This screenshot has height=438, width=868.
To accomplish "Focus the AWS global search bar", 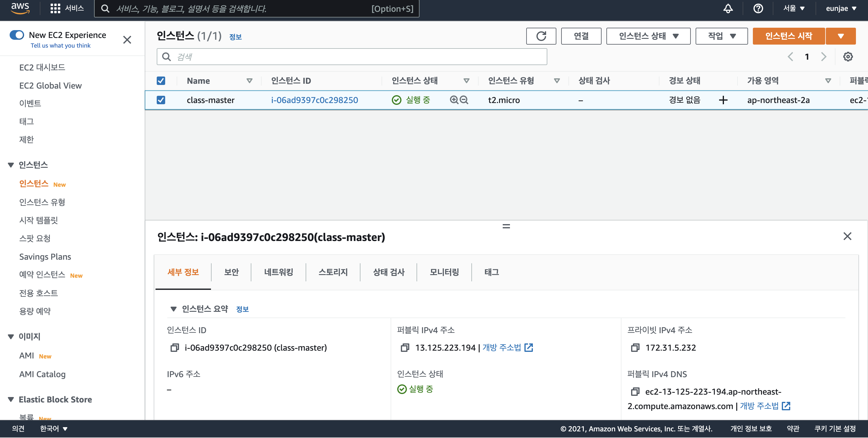I will tap(256, 8).
